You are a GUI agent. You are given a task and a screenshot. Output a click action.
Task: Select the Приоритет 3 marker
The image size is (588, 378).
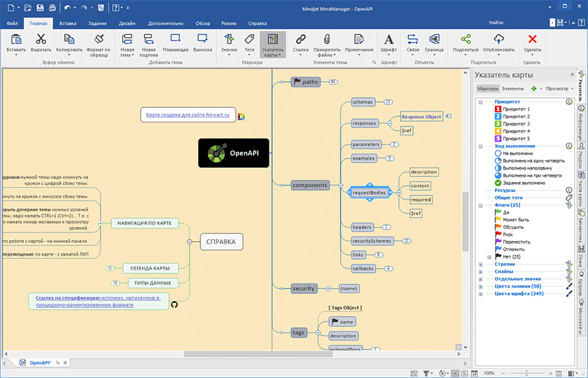point(512,124)
